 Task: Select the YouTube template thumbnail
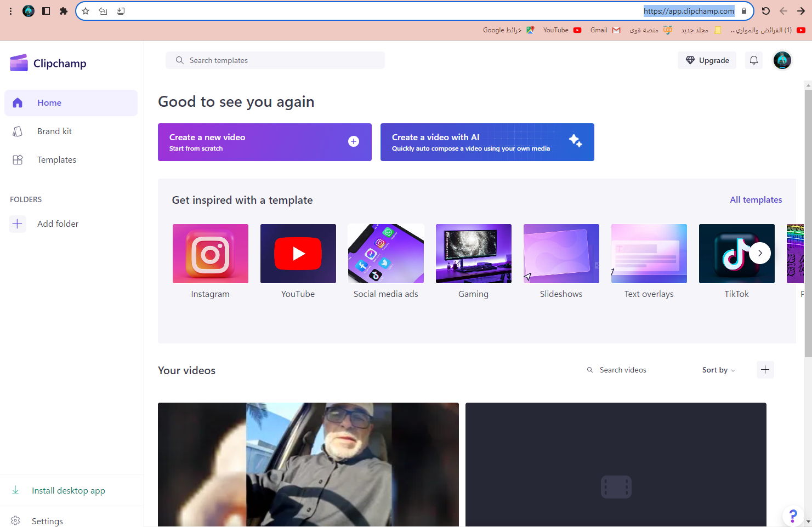(298, 254)
